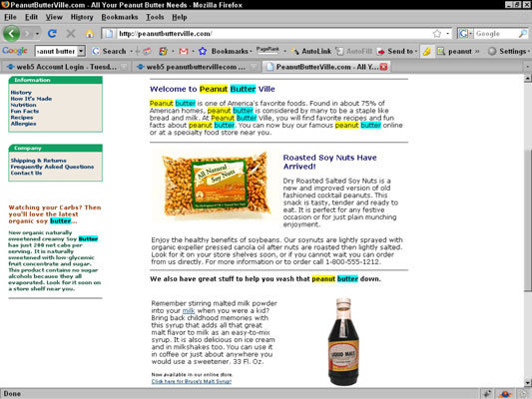This screenshot has height=399, width=532.
Task: Click Google toolbar Search button
Action: point(109,51)
